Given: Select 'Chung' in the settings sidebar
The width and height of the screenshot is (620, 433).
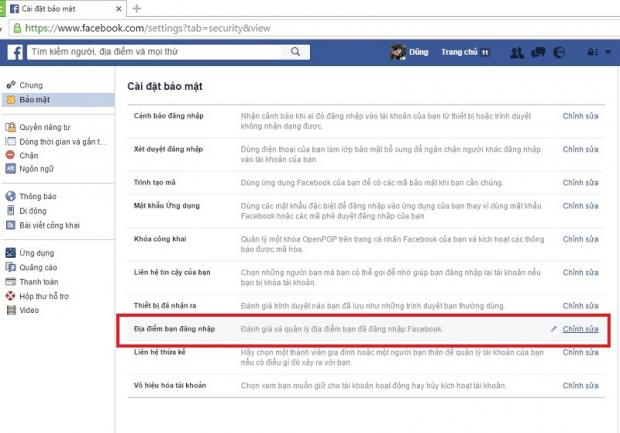Looking at the screenshot, I should pyautogui.click(x=31, y=86).
